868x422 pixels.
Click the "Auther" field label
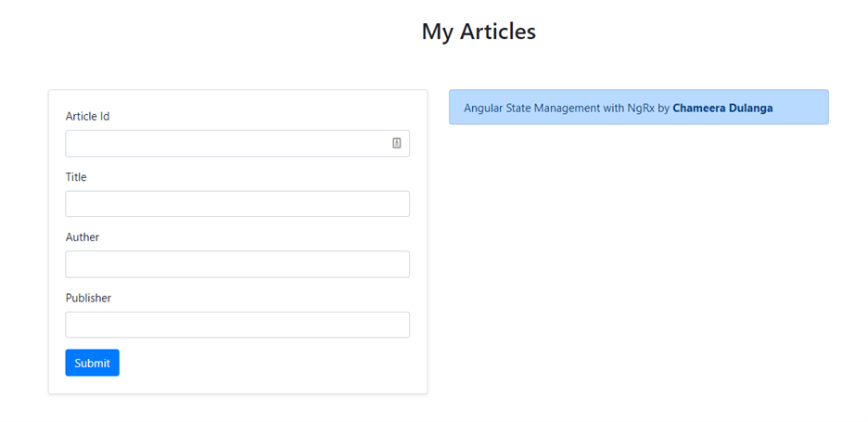pyautogui.click(x=83, y=237)
